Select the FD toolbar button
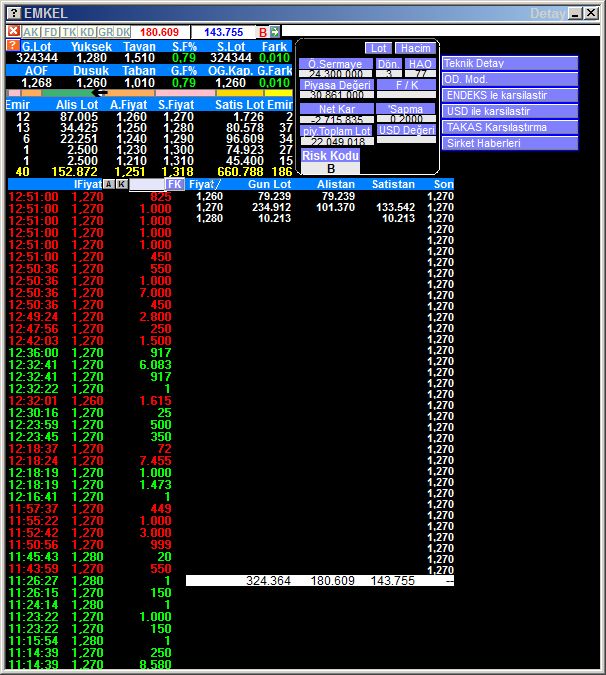Viewport: 606px width, 675px height. pyautogui.click(x=51, y=32)
